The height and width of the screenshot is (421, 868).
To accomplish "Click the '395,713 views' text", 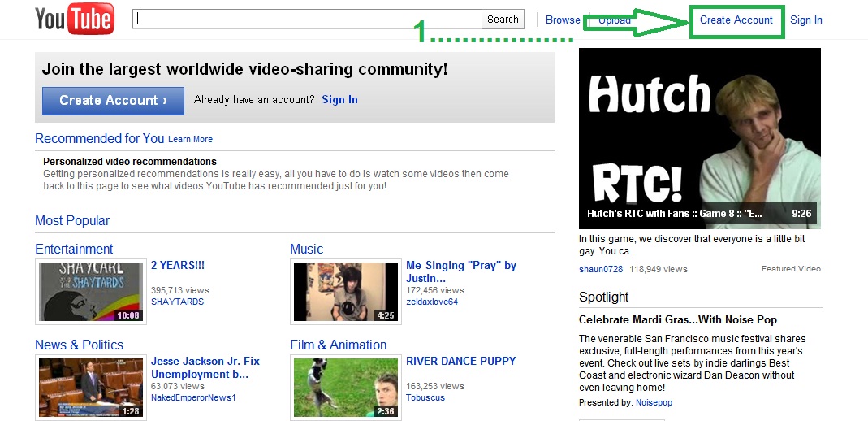I will (180, 290).
